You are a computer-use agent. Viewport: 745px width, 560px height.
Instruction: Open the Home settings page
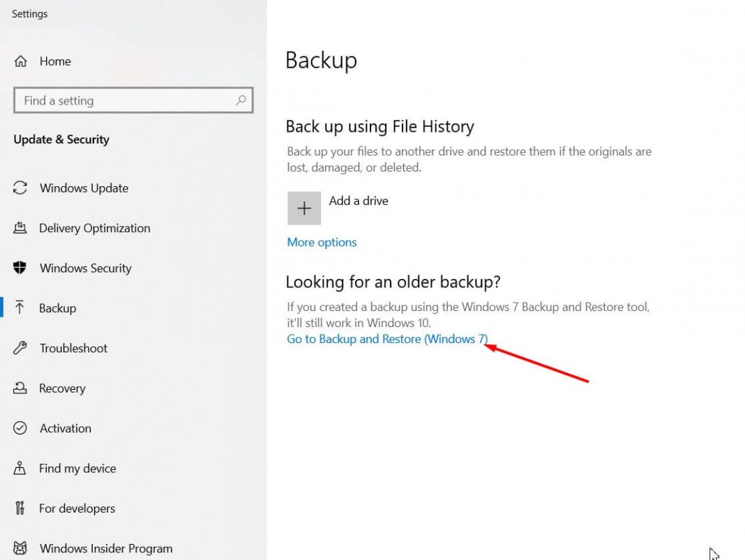[x=55, y=61]
